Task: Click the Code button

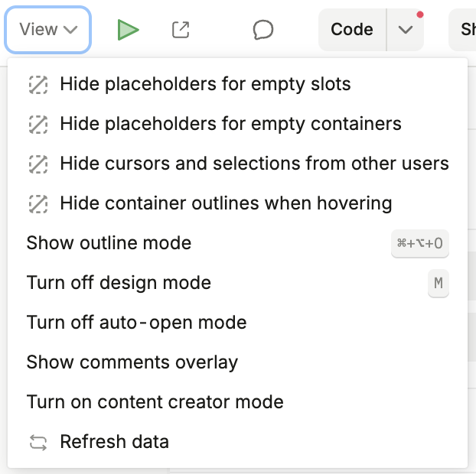Action: (x=352, y=30)
